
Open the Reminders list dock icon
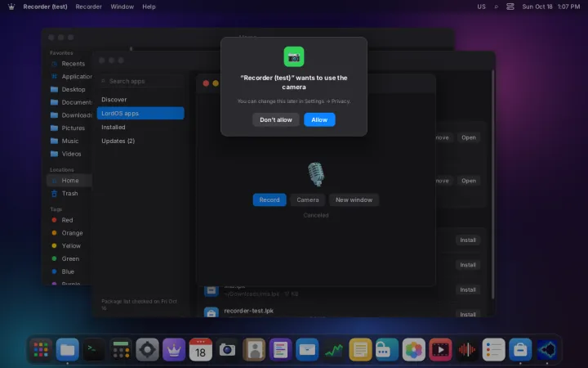pos(493,350)
